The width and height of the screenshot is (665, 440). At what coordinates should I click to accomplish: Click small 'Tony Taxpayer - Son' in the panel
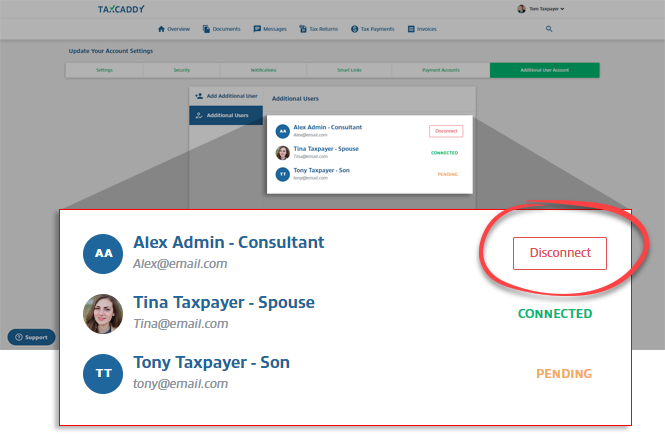(321, 170)
